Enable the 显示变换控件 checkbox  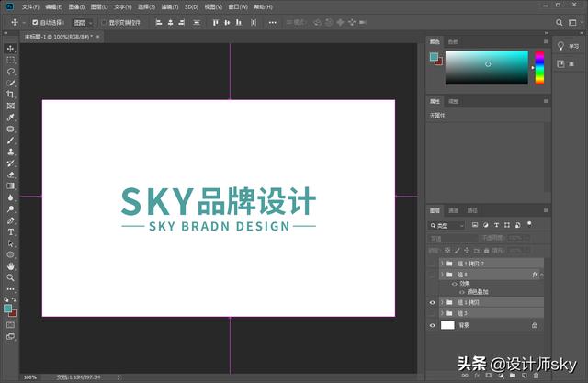pos(103,22)
